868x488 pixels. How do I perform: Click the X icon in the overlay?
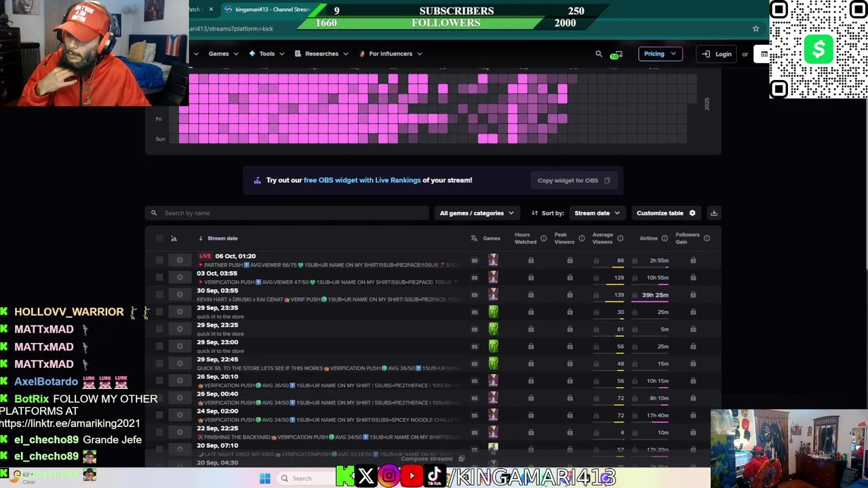pyautogui.click(x=366, y=476)
